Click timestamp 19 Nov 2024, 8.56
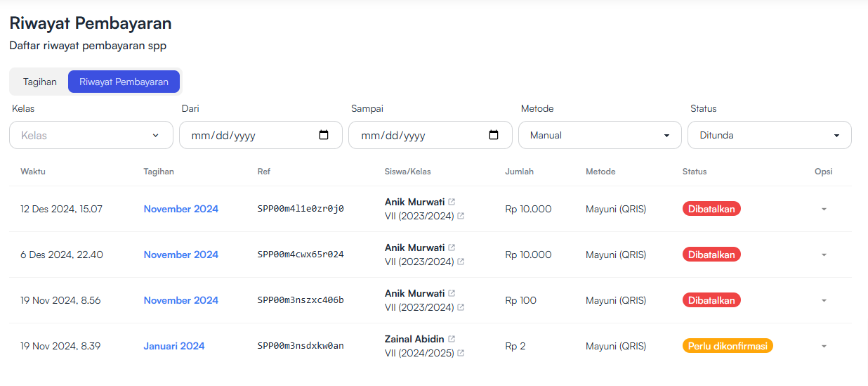 coord(60,300)
